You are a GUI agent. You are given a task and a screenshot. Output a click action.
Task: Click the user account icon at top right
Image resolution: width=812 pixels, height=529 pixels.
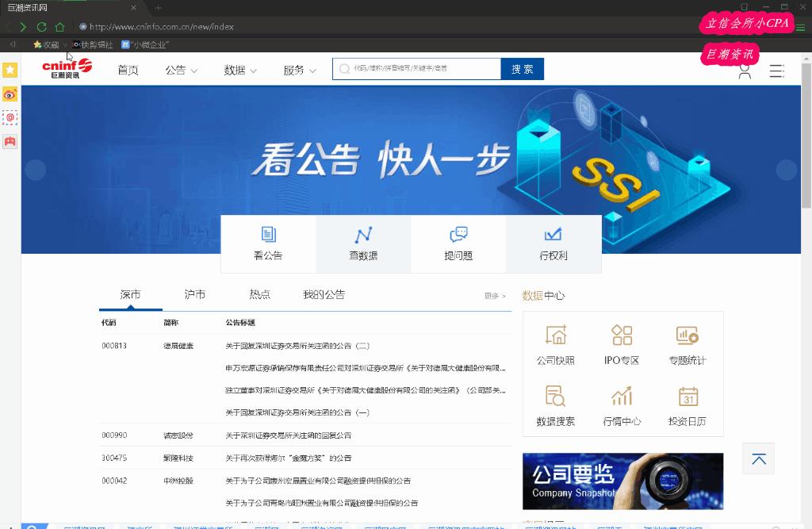coord(744,70)
